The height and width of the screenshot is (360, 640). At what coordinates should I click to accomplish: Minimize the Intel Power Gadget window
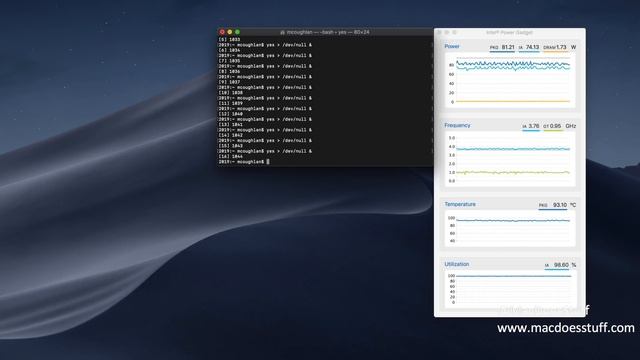point(447,32)
